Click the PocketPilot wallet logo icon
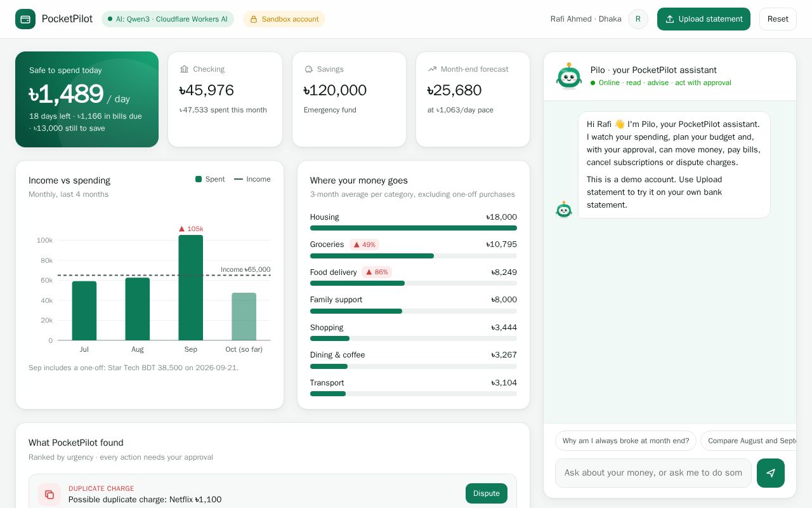The image size is (812, 508). tap(25, 19)
